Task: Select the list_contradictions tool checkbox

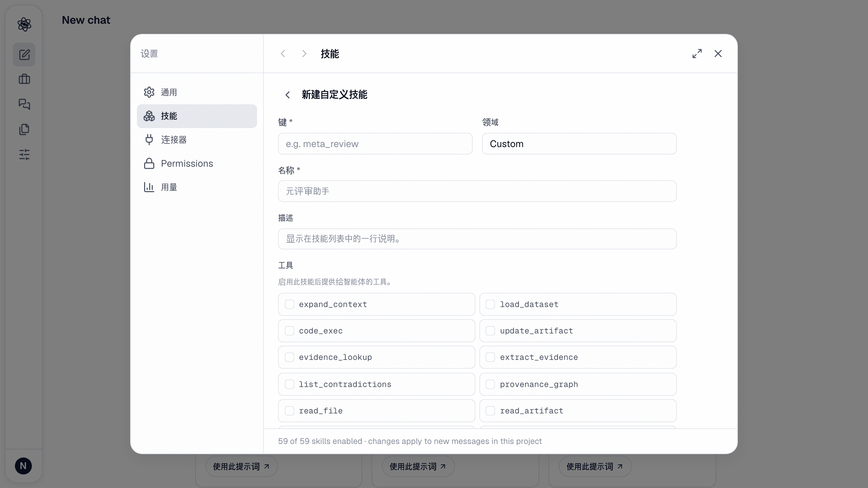Action: pyautogui.click(x=290, y=384)
